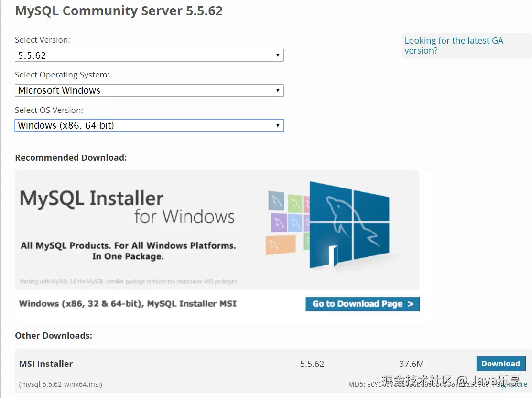Click the Download button for MSI Installer
The image size is (532, 398).
(501, 364)
